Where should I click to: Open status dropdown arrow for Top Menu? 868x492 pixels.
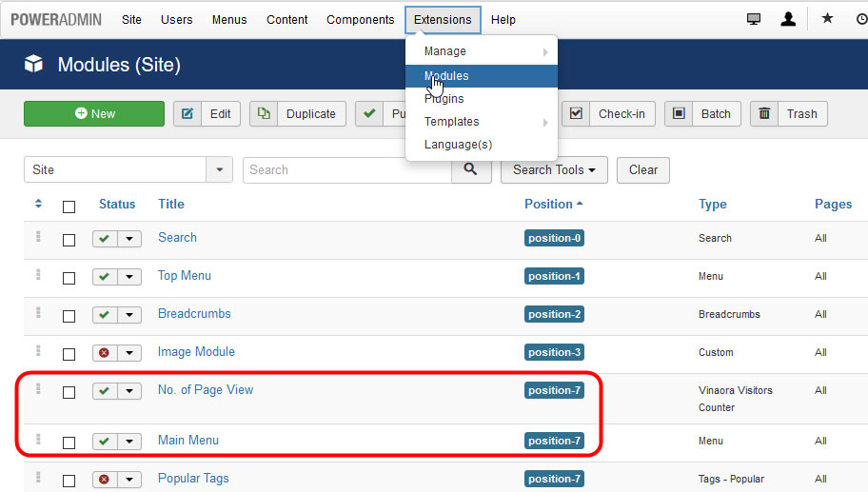pyautogui.click(x=129, y=276)
